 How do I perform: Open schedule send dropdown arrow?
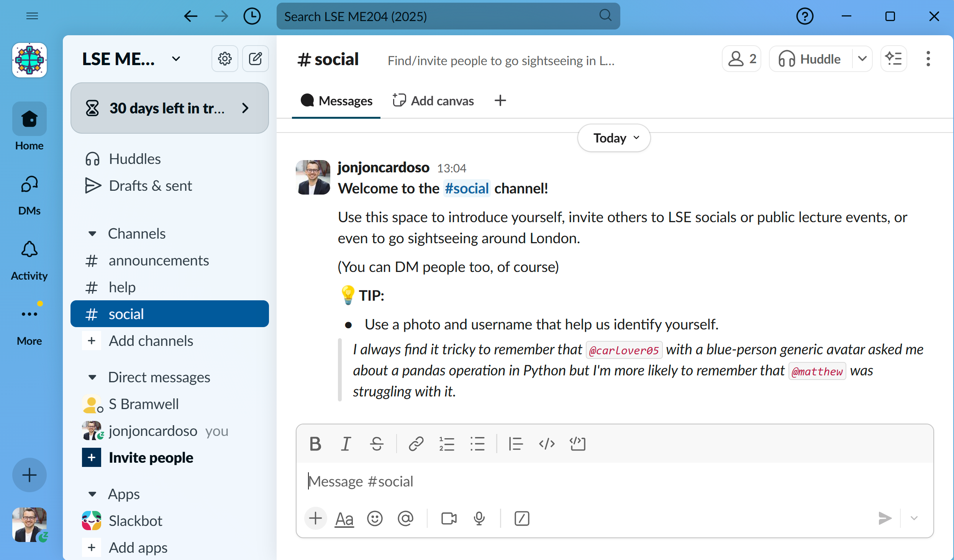pyautogui.click(x=914, y=518)
